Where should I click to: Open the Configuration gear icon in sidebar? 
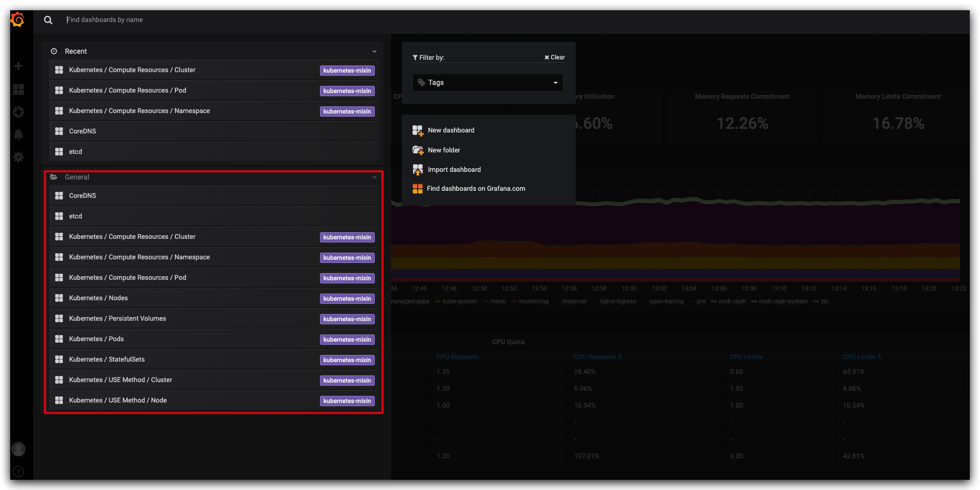tap(18, 157)
